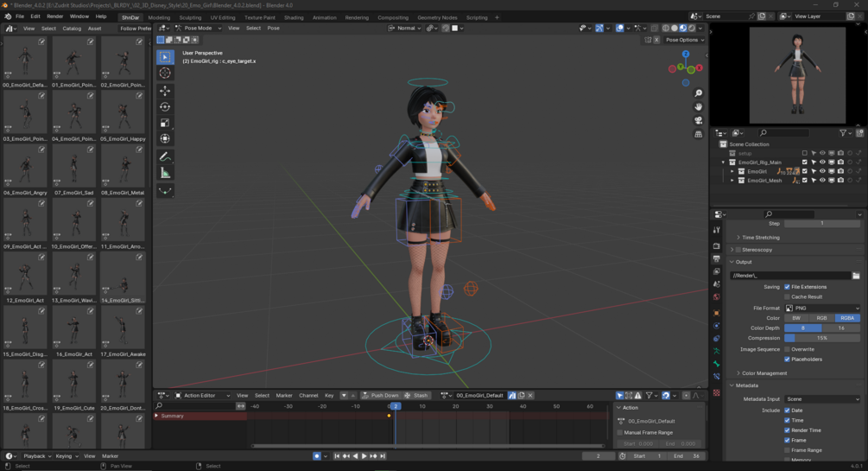868x471 pixels.
Task: Toggle the camera view icon
Action: (x=699, y=120)
